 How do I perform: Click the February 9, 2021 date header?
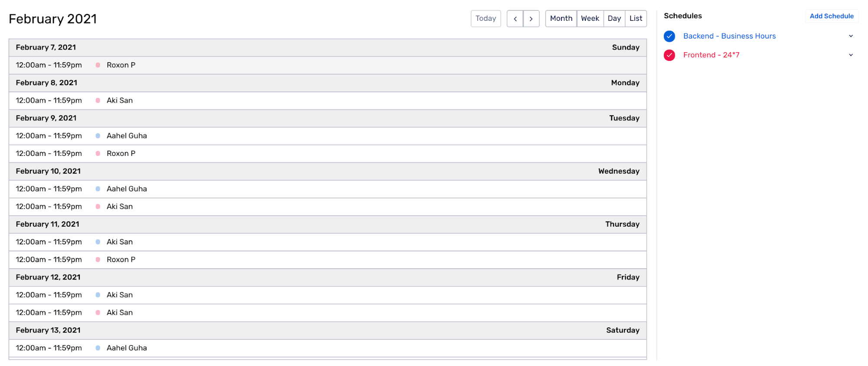point(46,118)
